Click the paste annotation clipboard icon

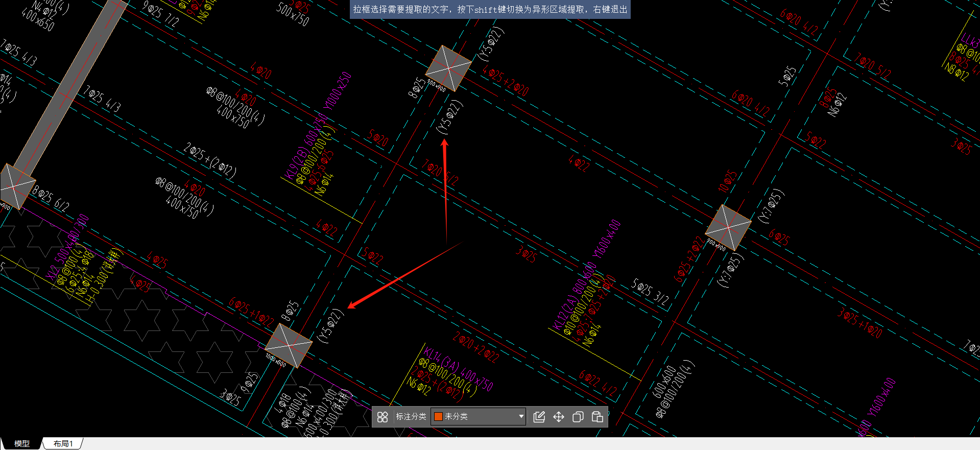click(597, 417)
